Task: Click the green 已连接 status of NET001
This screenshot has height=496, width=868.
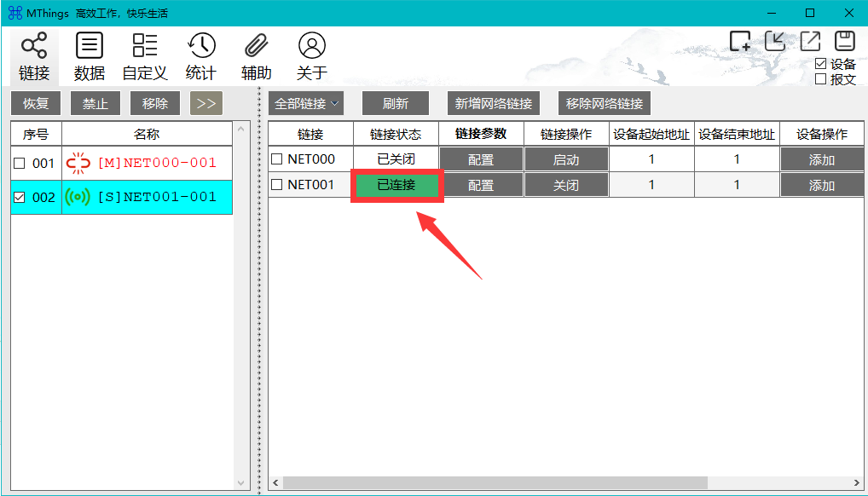Action: (x=396, y=184)
